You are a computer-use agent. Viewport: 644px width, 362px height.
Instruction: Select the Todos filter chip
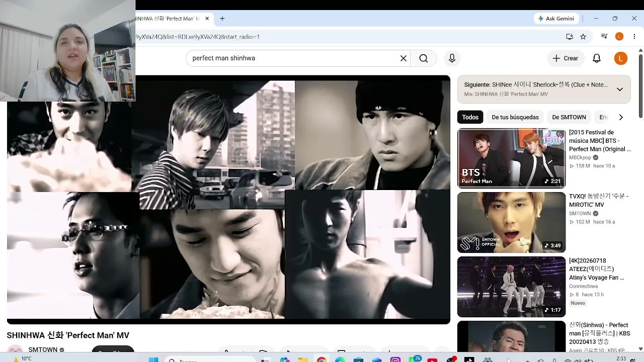point(470,117)
